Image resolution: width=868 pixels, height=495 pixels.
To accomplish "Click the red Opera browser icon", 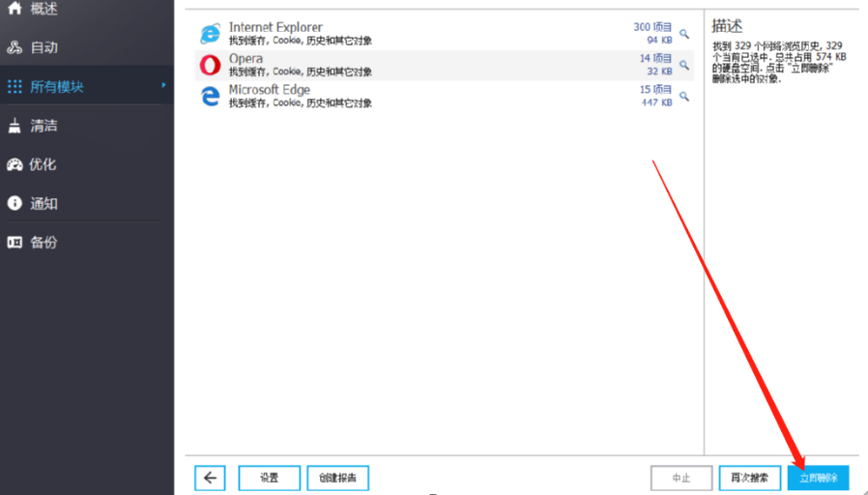I will click(x=210, y=66).
